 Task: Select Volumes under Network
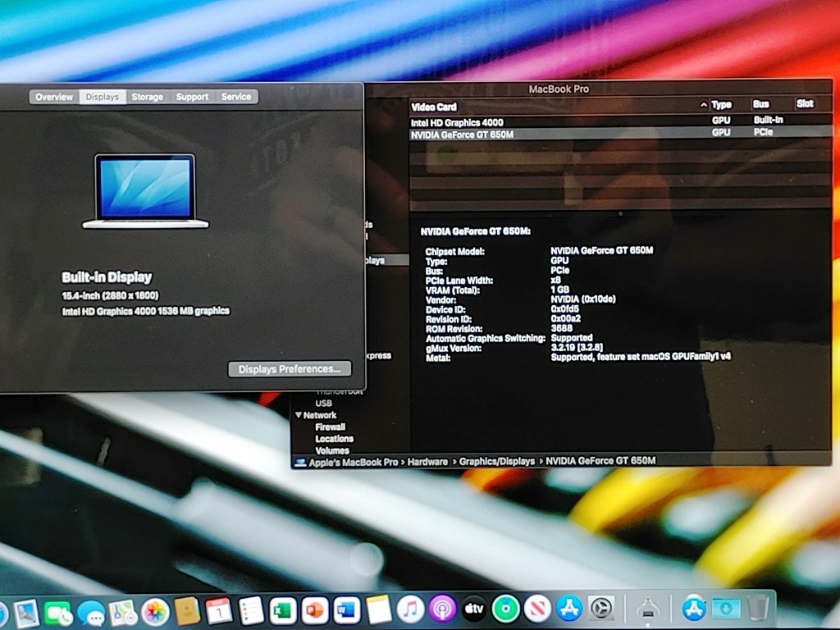[332, 450]
